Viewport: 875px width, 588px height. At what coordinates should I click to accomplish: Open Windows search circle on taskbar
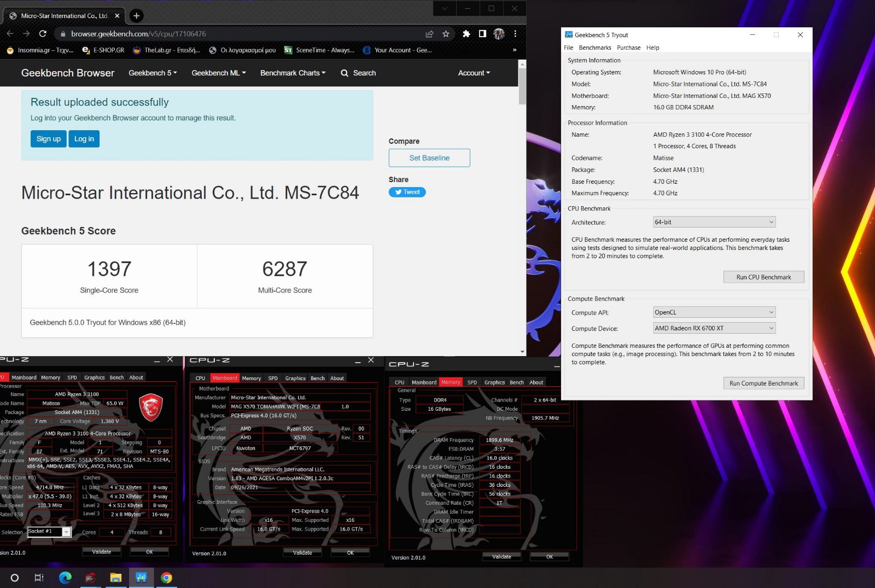(15, 578)
